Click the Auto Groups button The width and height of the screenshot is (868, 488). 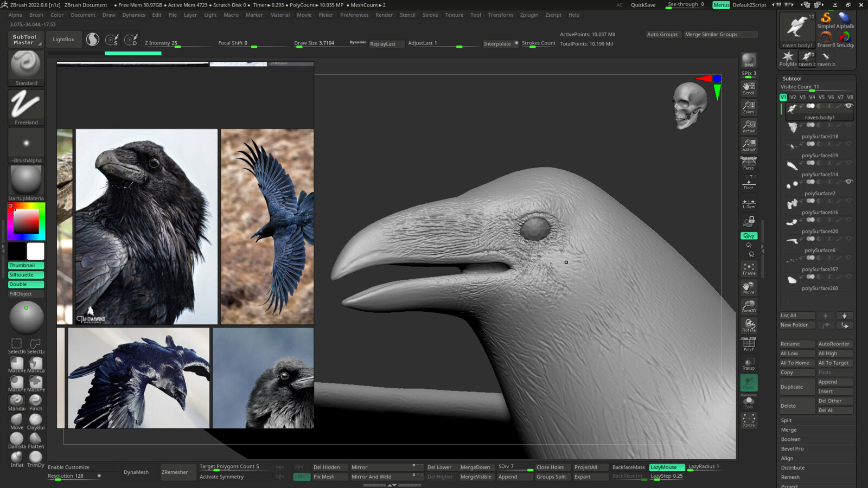point(662,34)
